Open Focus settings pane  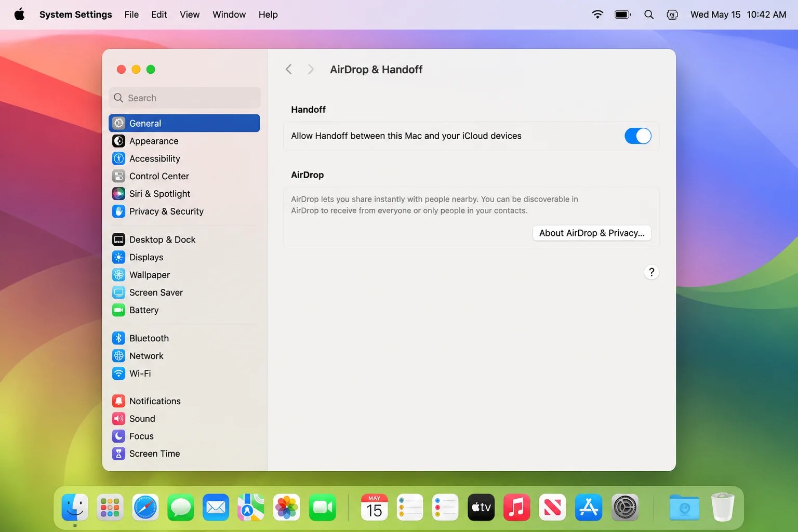coord(184,436)
